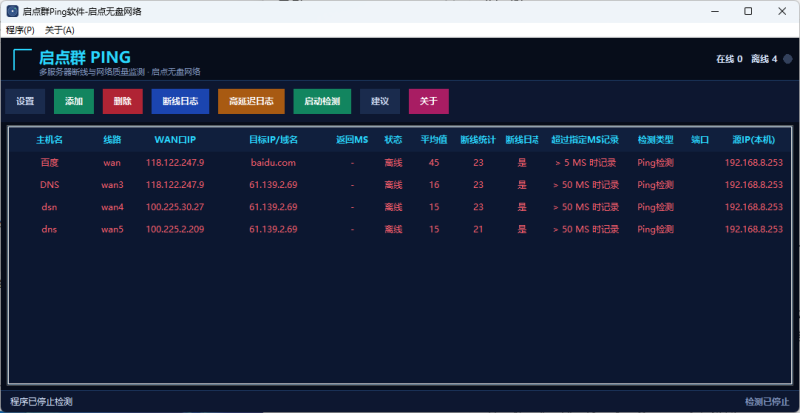Start detection with 启动检测 button
Image resolution: width=800 pixels, height=413 pixels.
pyautogui.click(x=322, y=101)
